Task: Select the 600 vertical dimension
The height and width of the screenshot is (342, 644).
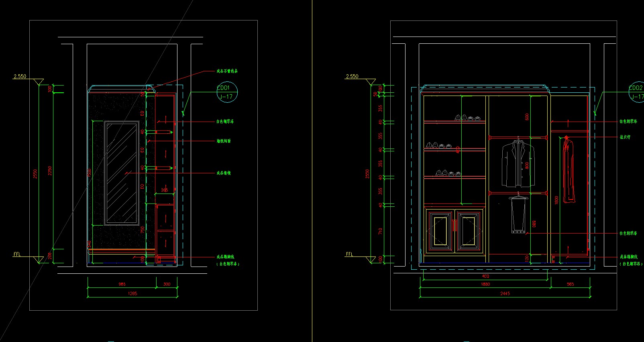Action: point(527,117)
